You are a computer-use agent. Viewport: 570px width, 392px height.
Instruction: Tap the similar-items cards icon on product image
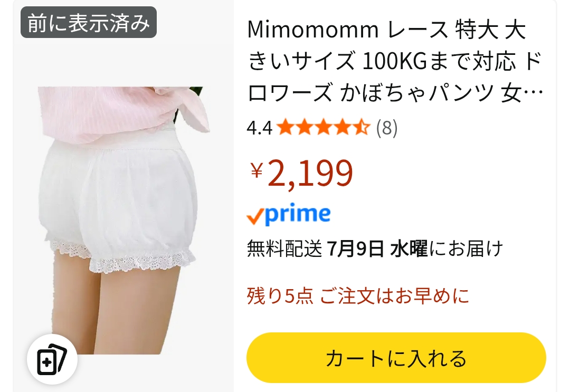coord(52,359)
